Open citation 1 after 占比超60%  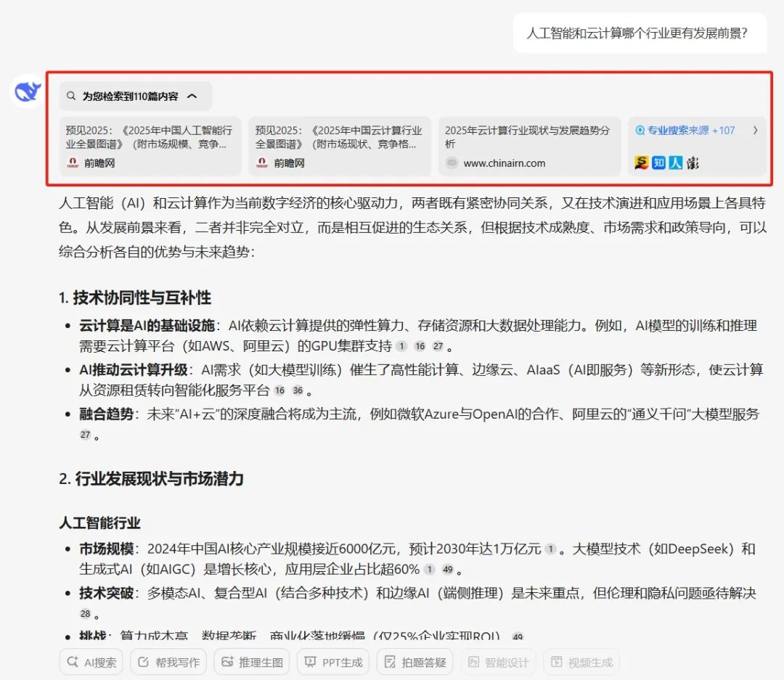pos(430,570)
